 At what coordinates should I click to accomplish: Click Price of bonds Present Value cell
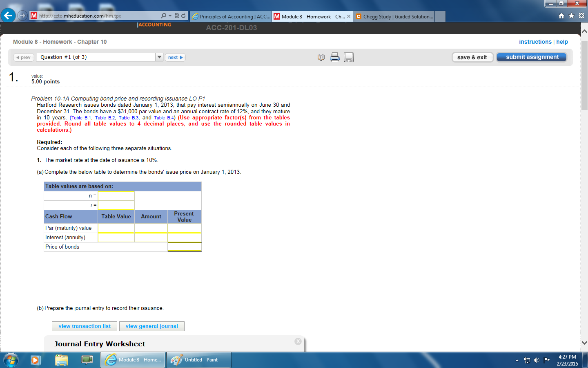[x=185, y=247]
